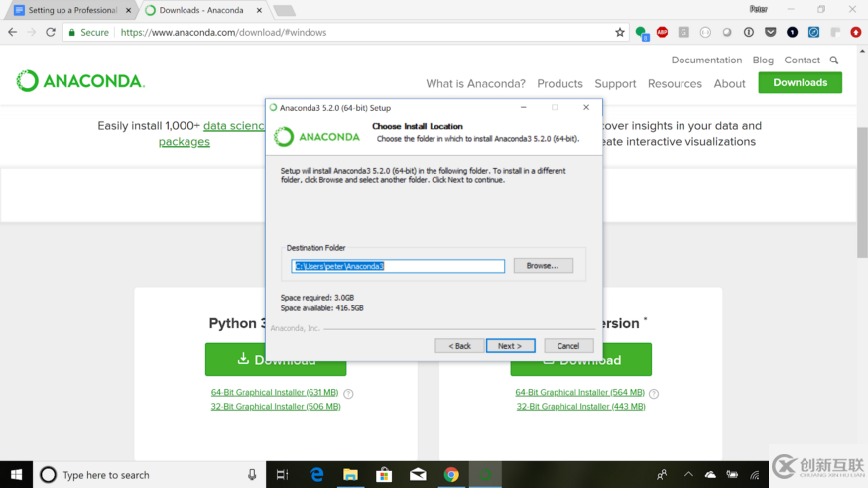
Task: Click the page's vertical scrollbar
Action: 862,192
